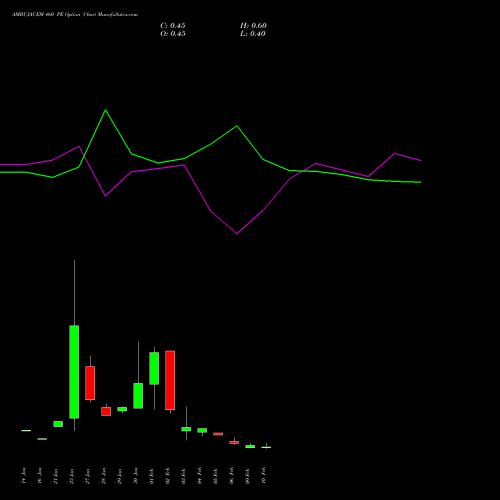
Task: Select the '28 Jan' date label
Action: 104,475
